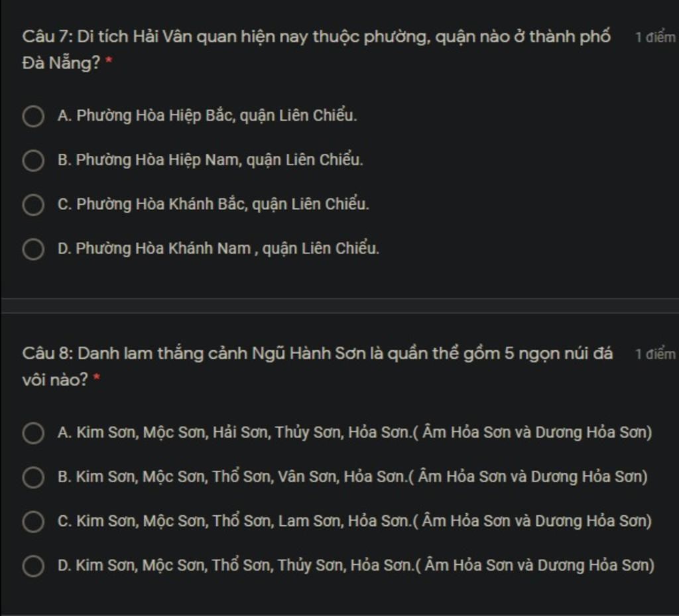Click answer text containing 'Thổ Sơn, Thủy Sơn'
This screenshot has height=616, width=679.
356,566
